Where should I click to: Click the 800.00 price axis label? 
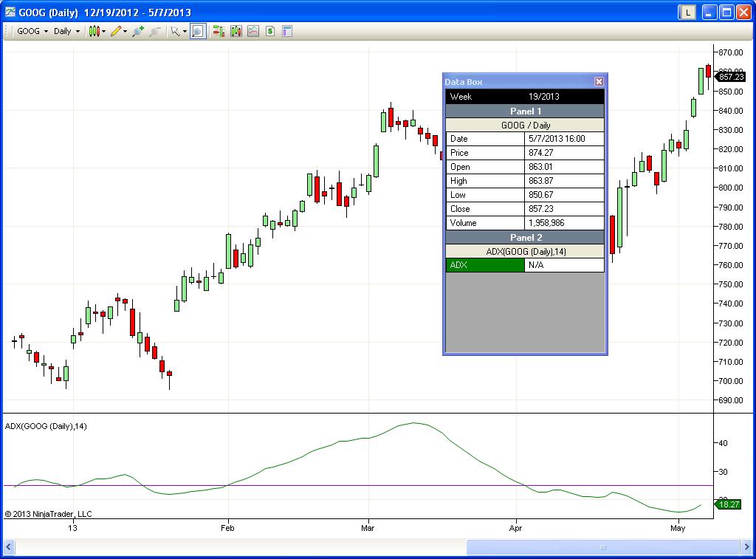[x=730, y=188]
